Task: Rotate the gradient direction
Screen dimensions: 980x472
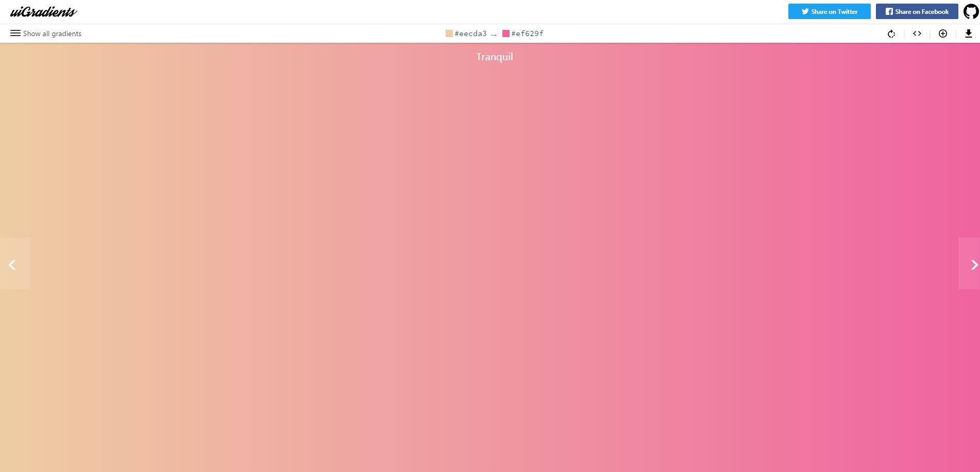Action: point(891,33)
